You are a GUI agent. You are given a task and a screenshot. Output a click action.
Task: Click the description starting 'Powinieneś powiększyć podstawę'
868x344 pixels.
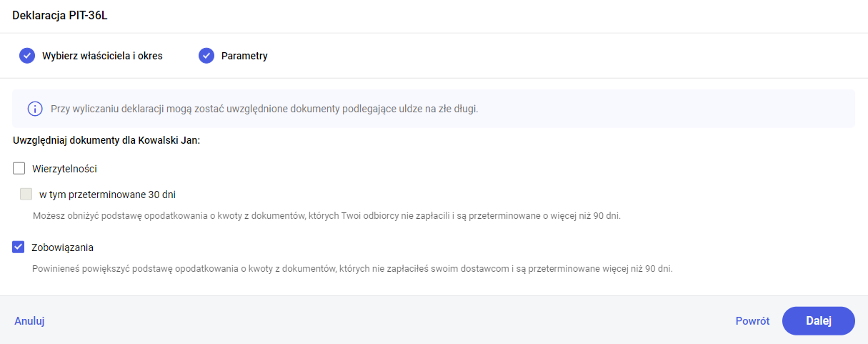(x=352, y=269)
